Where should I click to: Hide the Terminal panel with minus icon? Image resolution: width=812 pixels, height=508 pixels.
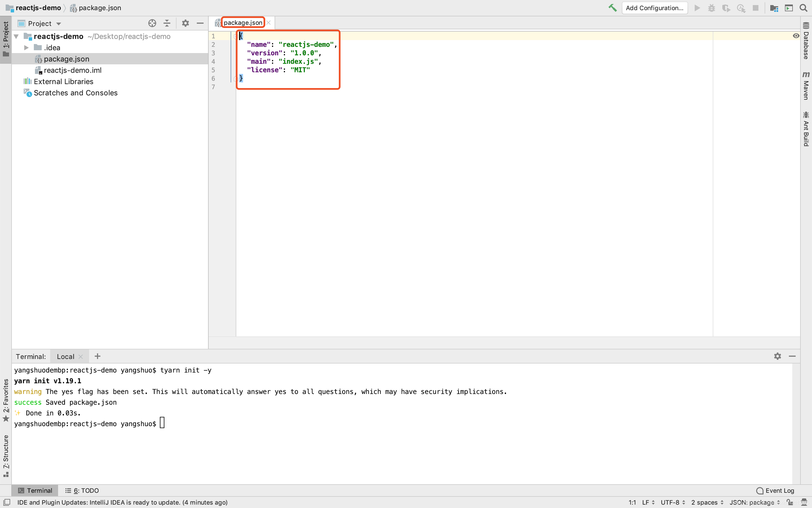pyautogui.click(x=792, y=356)
